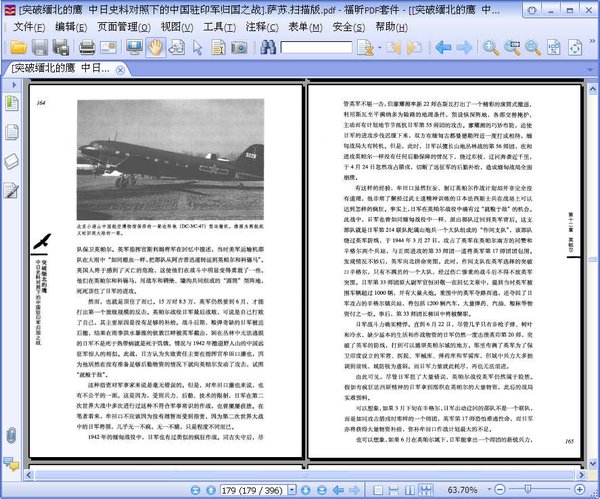Jump to first page in status bar
The height and width of the screenshot is (499, 600).
click(196, 490)
